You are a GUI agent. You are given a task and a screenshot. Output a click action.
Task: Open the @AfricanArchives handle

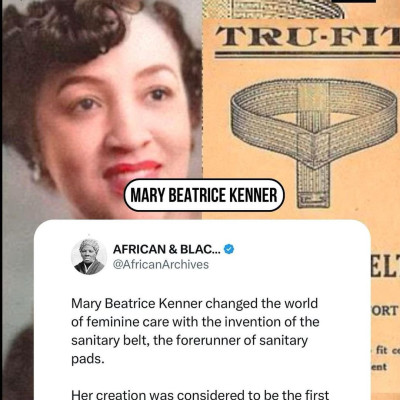pyautogui.click(x=161, y=265)
